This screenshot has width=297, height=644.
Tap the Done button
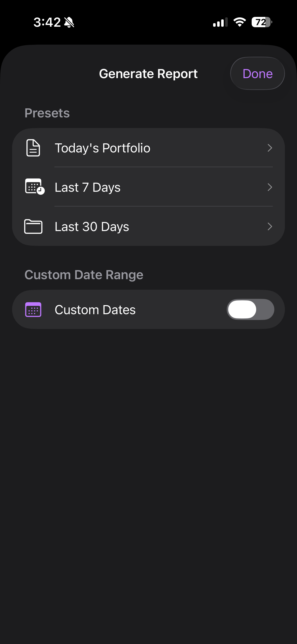[257, 74]
